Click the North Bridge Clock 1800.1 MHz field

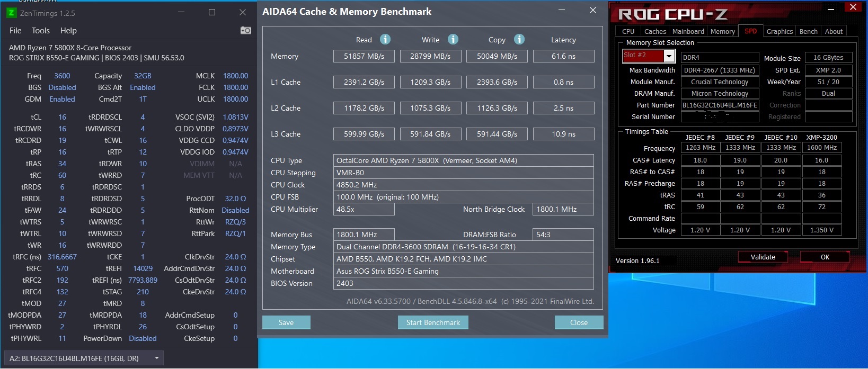click(x=563, y=209)
